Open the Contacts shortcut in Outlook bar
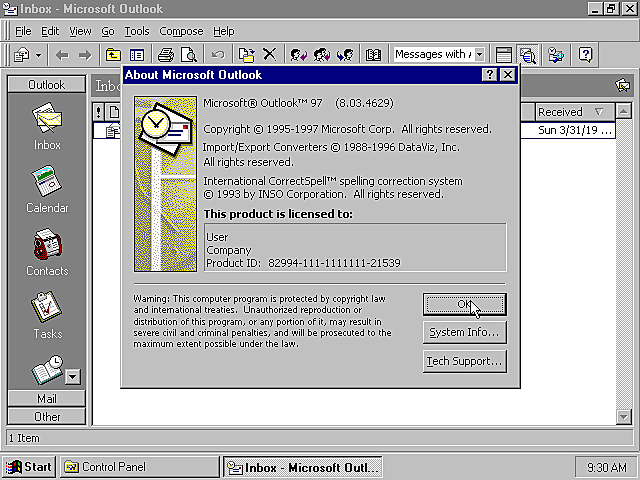640x480 pixels. click(x=47, y=252)
